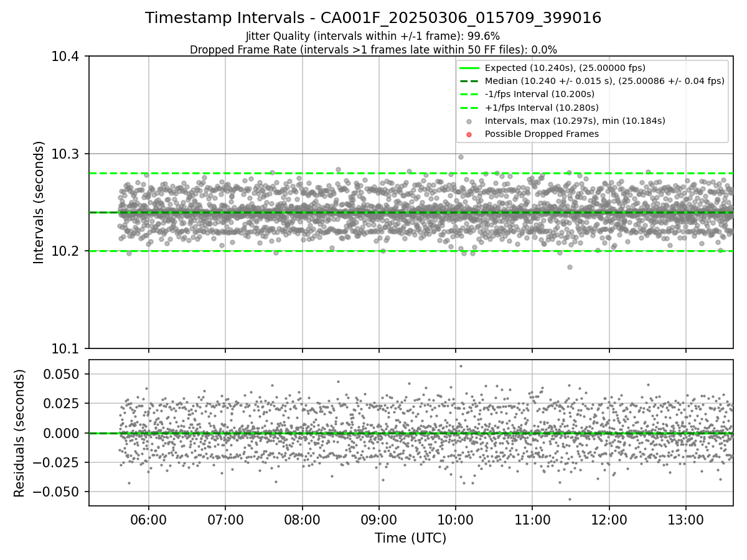Click the 10:00 time tick label
This screenshot has width=747, height=560.
coord(456,519)
